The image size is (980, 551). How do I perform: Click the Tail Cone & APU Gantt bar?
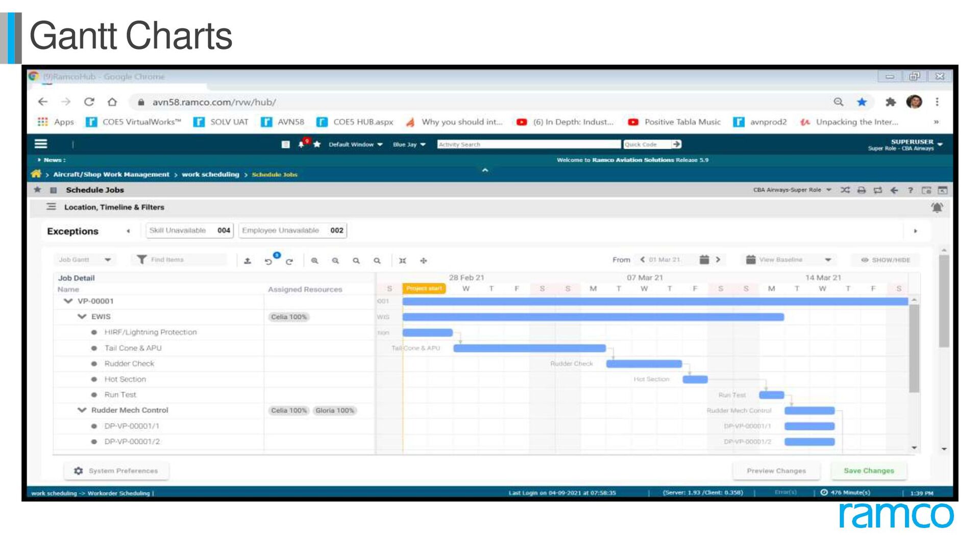tap(530, 348)
